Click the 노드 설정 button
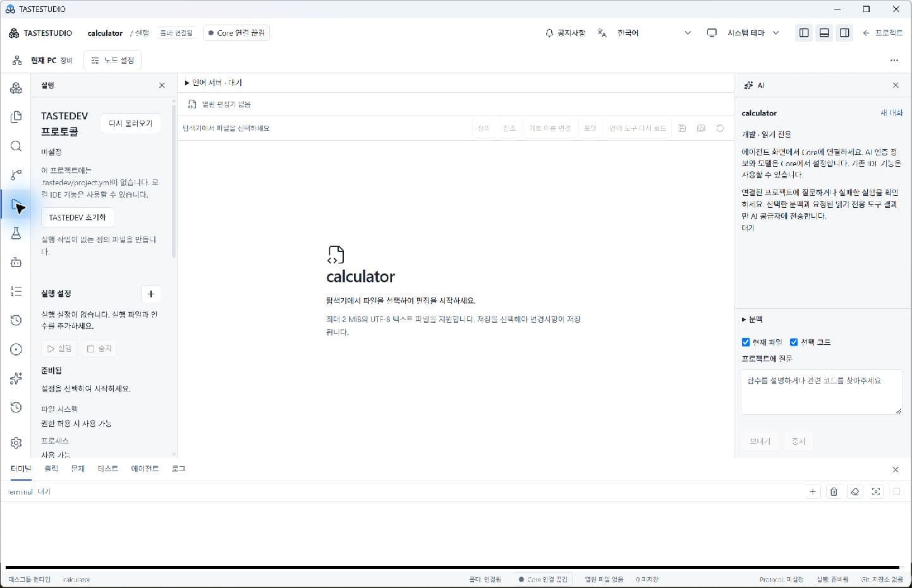This screenshot has width=912, height=588. tap(112, 61)
